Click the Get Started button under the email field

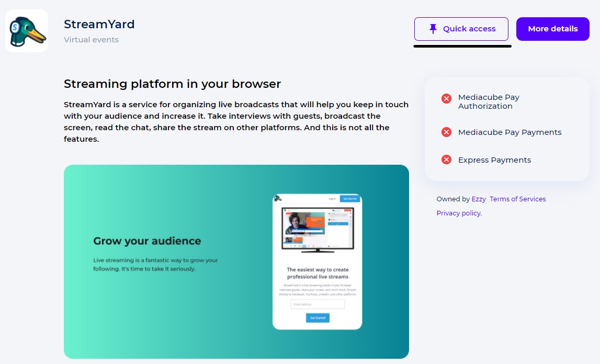[318, 317]
